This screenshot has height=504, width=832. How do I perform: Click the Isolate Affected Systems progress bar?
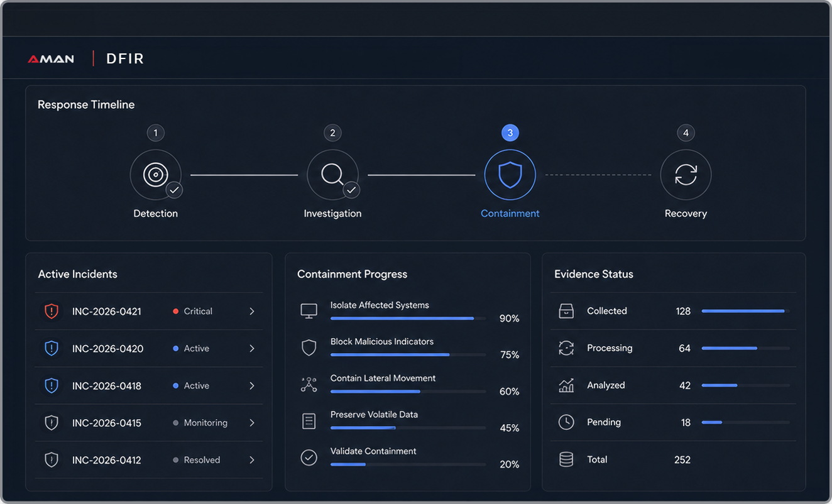tap(408, 319)
